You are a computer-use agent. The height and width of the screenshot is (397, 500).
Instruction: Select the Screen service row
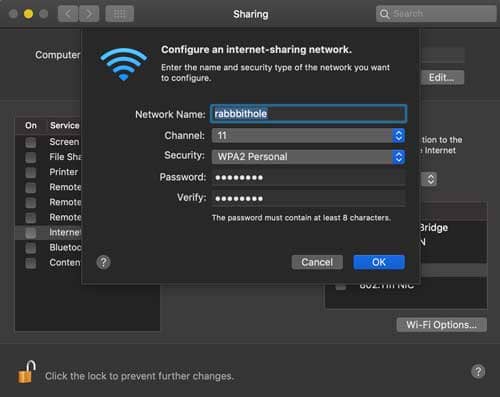click(48, 142)
